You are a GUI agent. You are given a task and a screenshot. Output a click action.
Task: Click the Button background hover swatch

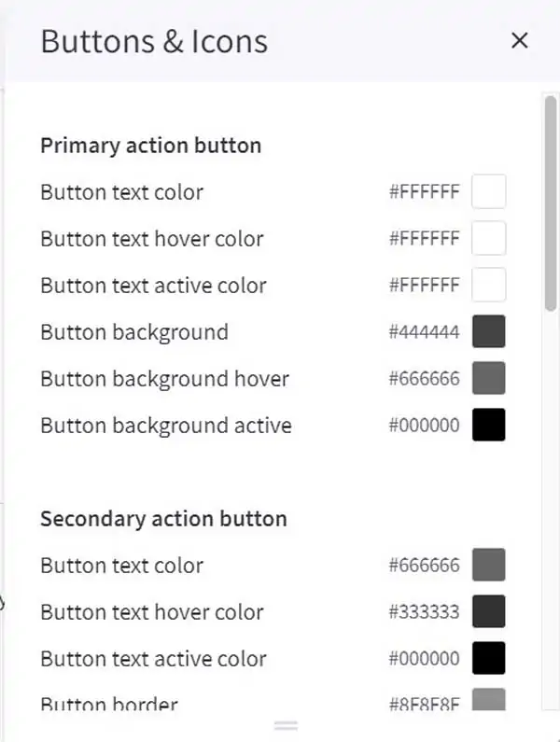pyautogui.click(x=488, y=378)
